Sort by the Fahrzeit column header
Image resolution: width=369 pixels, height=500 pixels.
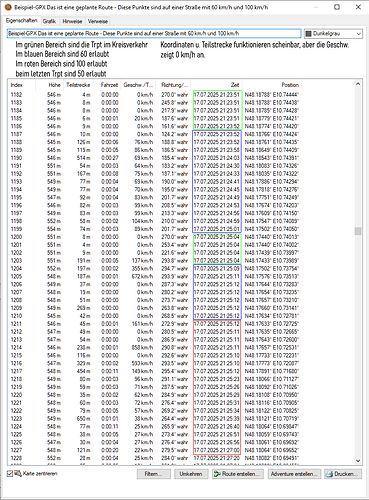[107, 85]
